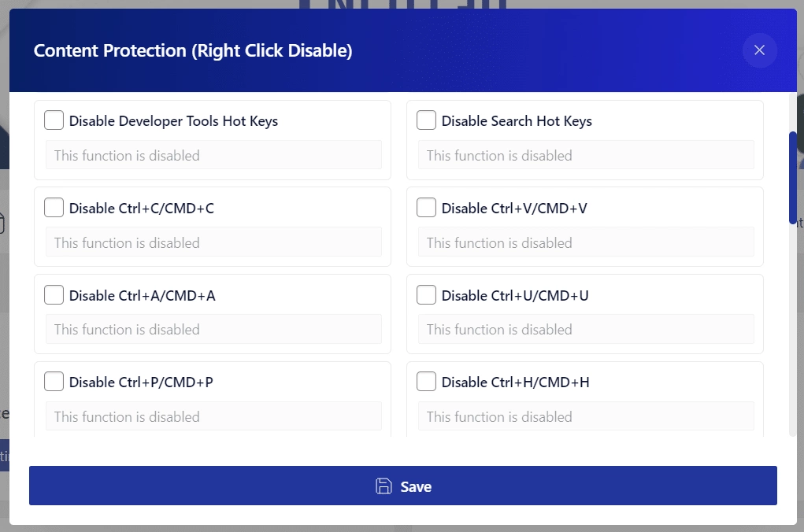The image size is (804, 532).
Task: Select the field under Disable Search Hot Keys
Action: 585,155
